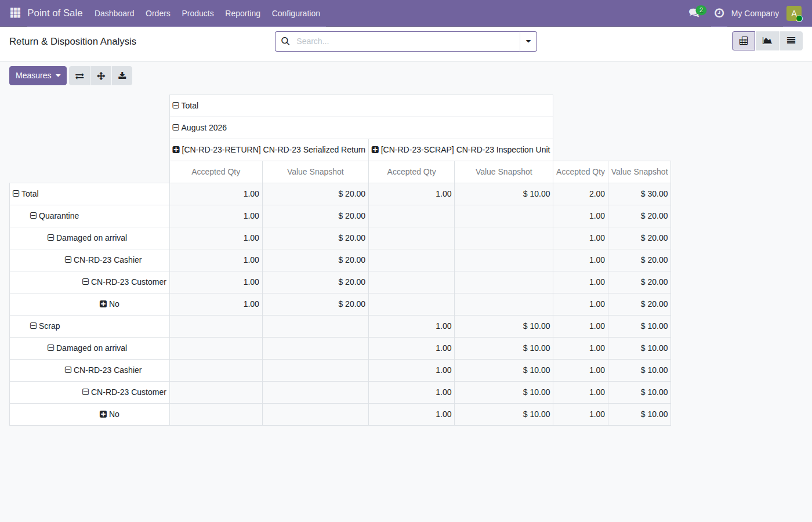Viewport: 812px width, 522px height.
Task: Expand all pivot rows and columns
Action: 101,76
